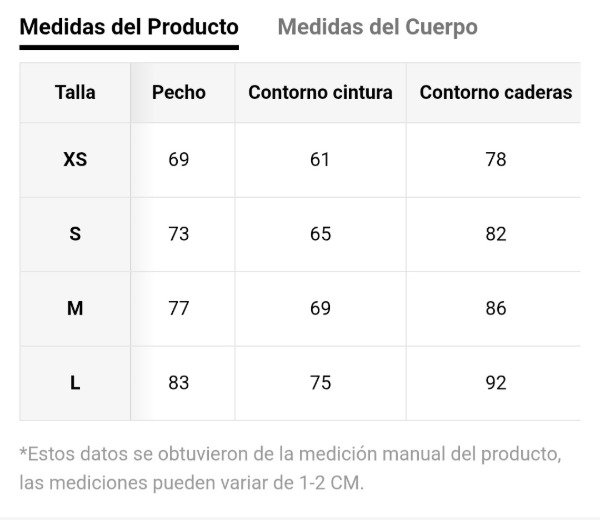Click the S hip value 82
The image size is (600, 520).
click(495, 234)
